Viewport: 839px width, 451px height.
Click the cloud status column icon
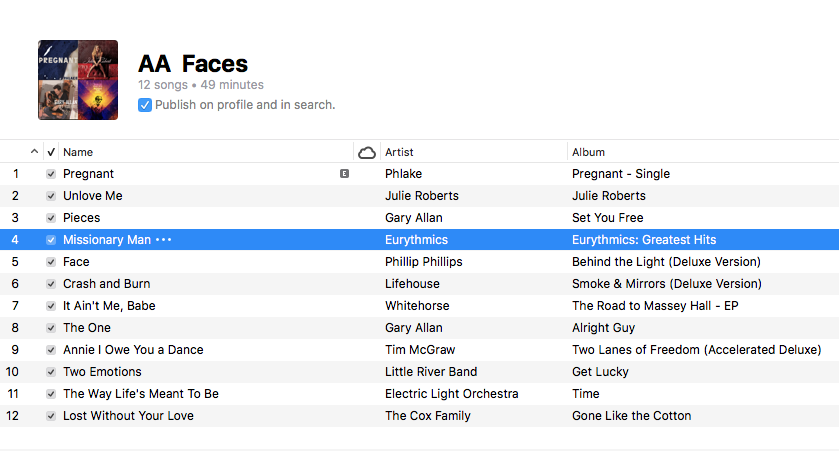[x=367, y=152]
